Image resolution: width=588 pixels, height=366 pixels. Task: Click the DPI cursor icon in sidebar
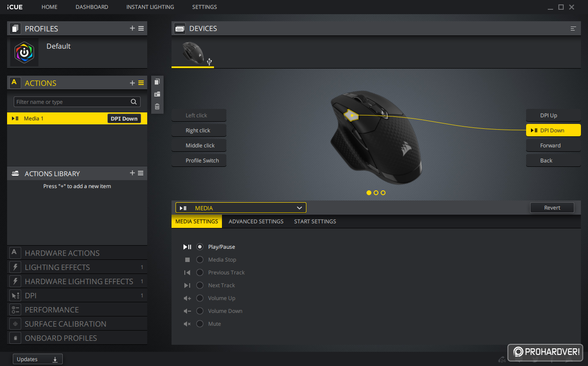pos(15,295)
